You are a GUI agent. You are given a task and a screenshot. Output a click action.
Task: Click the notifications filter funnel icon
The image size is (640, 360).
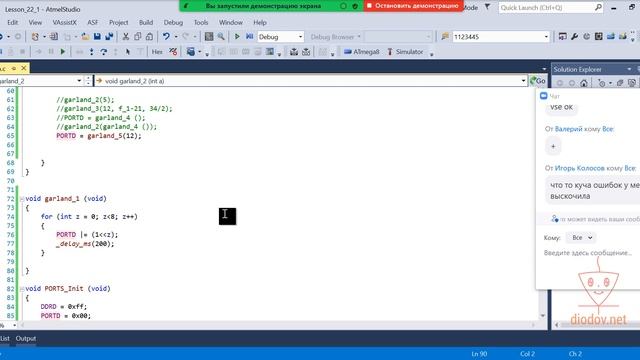487,7
